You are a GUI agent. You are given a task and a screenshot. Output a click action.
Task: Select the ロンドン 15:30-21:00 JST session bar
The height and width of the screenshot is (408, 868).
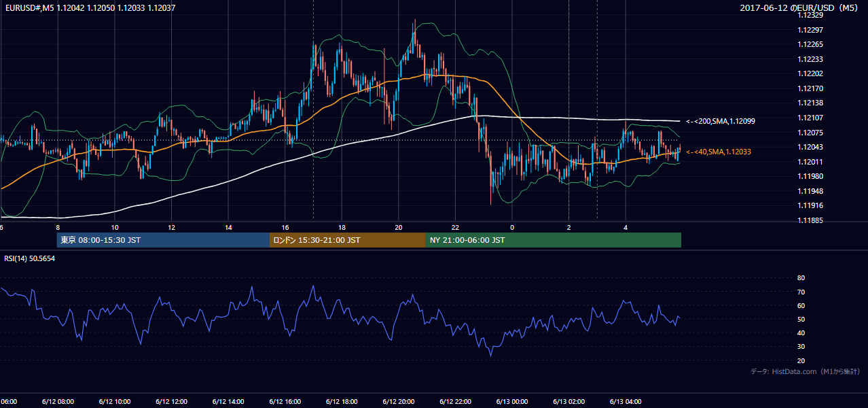tap(348, 240)
